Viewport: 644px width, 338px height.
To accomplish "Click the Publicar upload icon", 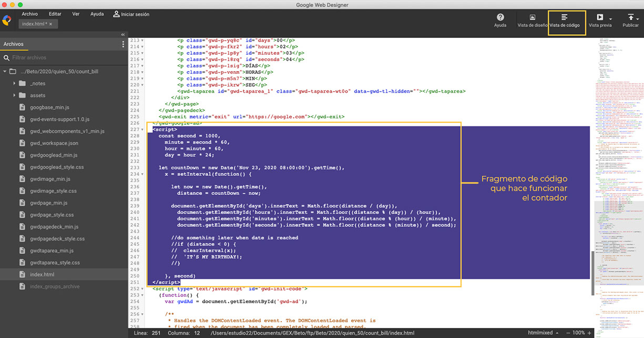I will click(630, 18).
